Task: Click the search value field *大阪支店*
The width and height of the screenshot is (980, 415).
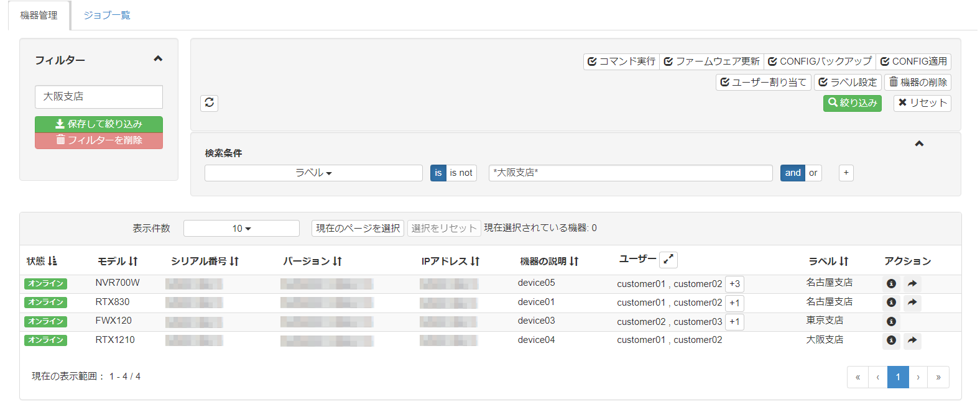Action: pos(631,173)
